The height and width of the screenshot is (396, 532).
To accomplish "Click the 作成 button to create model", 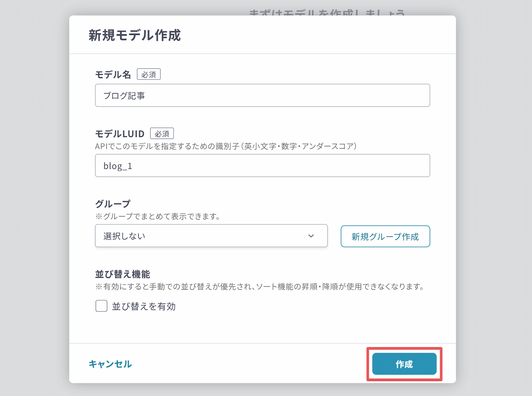I will pyautogui.click(x=404, y=364).
